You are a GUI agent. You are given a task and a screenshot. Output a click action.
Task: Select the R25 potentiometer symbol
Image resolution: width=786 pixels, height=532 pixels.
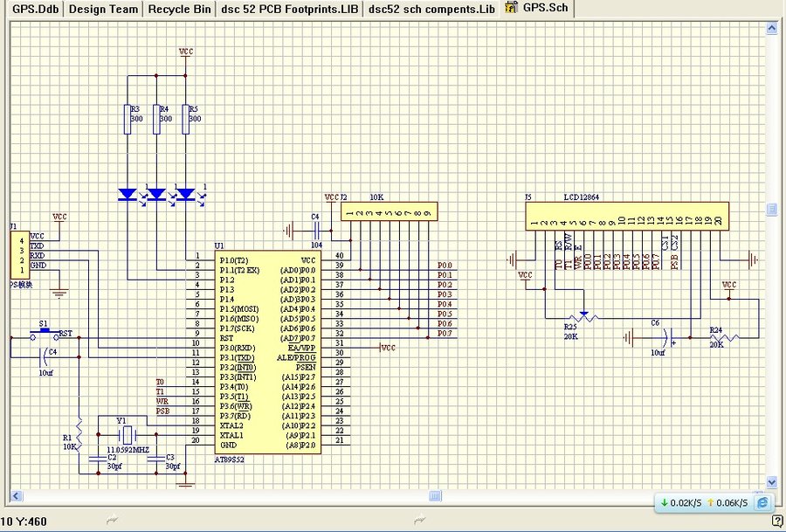click(583, 316)
